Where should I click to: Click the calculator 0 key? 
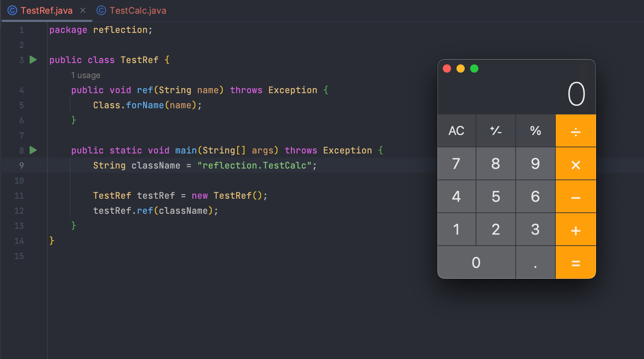(x=476, y=262)
